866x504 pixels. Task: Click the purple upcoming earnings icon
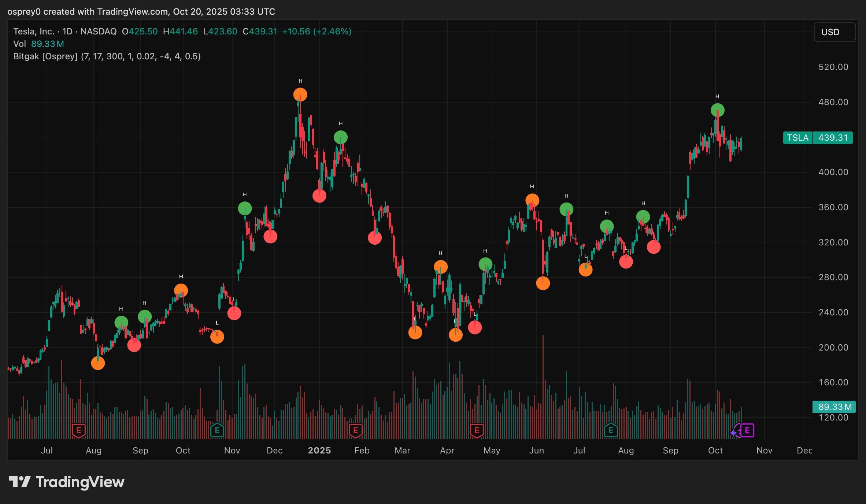click(x=747, y=431)
